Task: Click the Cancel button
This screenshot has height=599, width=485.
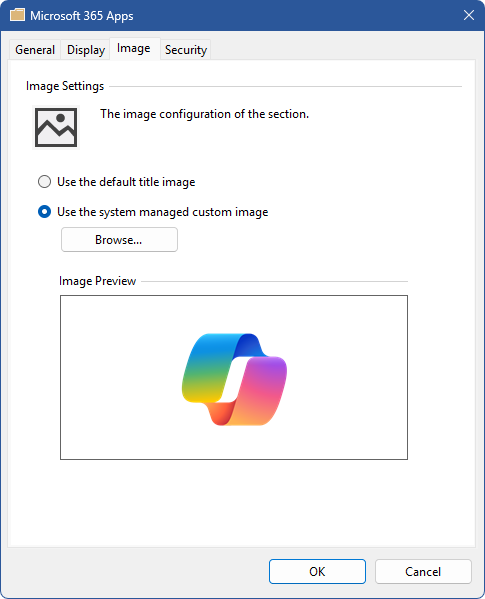Action: pyautogui.click(x=423, y=571)
